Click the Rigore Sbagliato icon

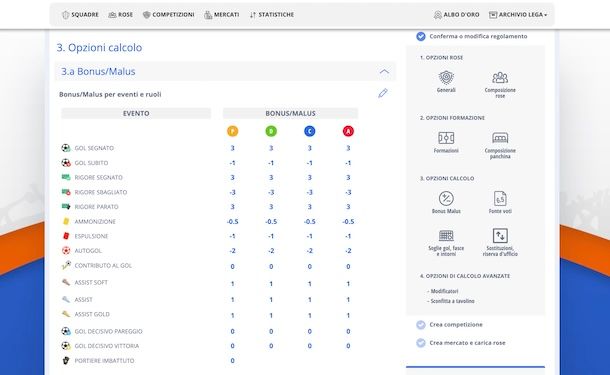[x=66, y=192]
